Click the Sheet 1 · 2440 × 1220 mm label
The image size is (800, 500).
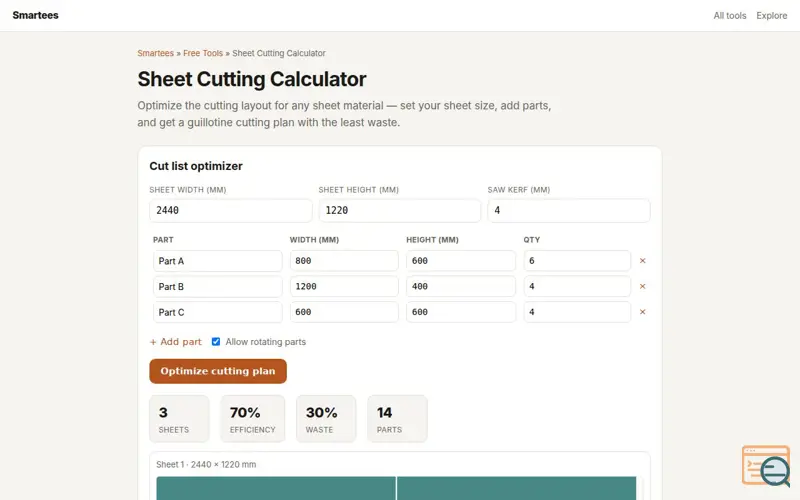pos(206,464)
